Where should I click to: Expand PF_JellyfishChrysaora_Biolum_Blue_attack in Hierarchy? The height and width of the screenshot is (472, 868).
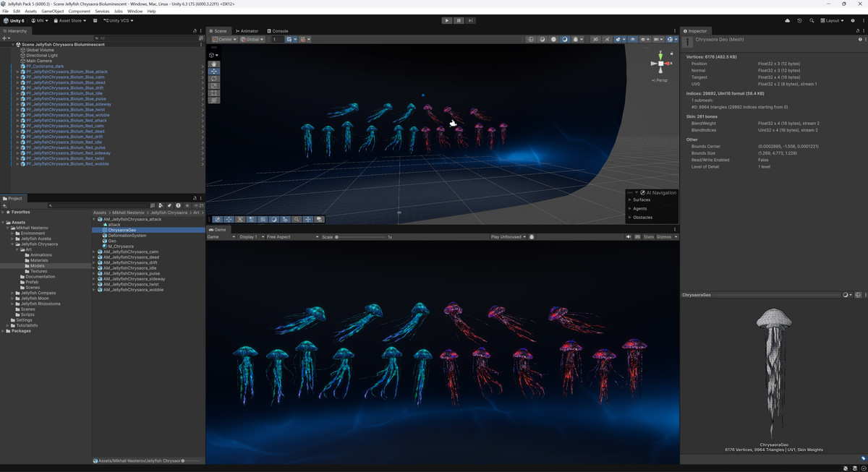pos(17,72)
